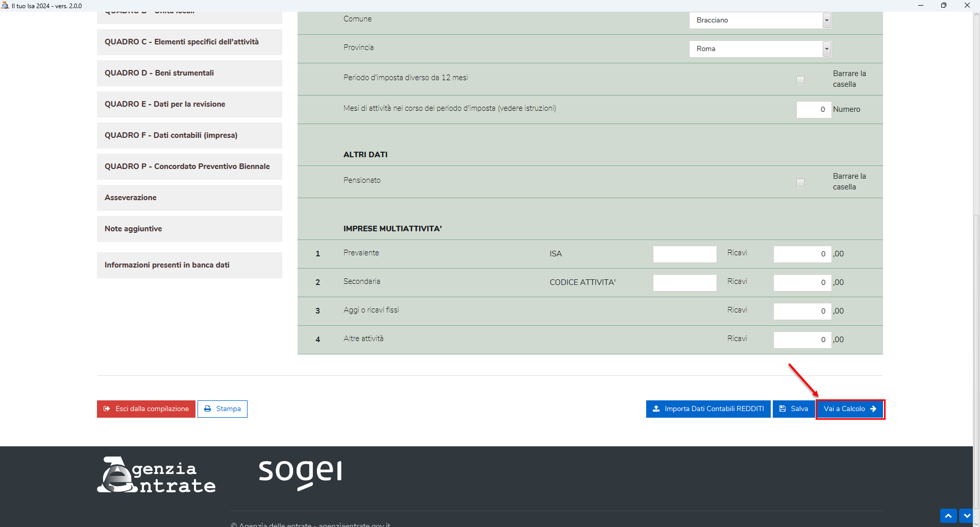Viewport: 980px width, 527px height.
Task: Click the printer icon in Stampa
Action: coord(208,409)
